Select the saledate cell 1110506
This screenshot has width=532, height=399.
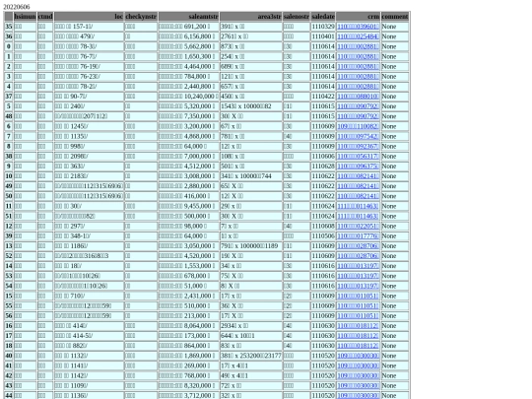pyautogui.click(x=323, y=235)
